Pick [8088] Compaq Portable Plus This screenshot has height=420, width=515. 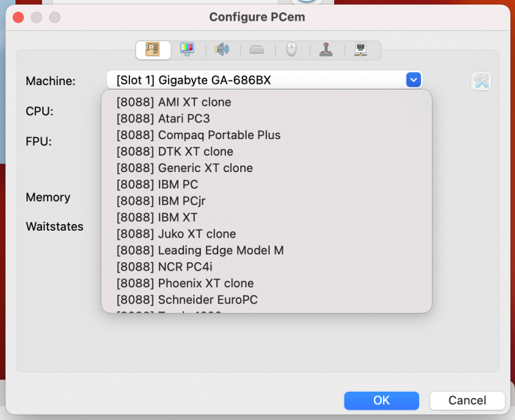point(267,135)
